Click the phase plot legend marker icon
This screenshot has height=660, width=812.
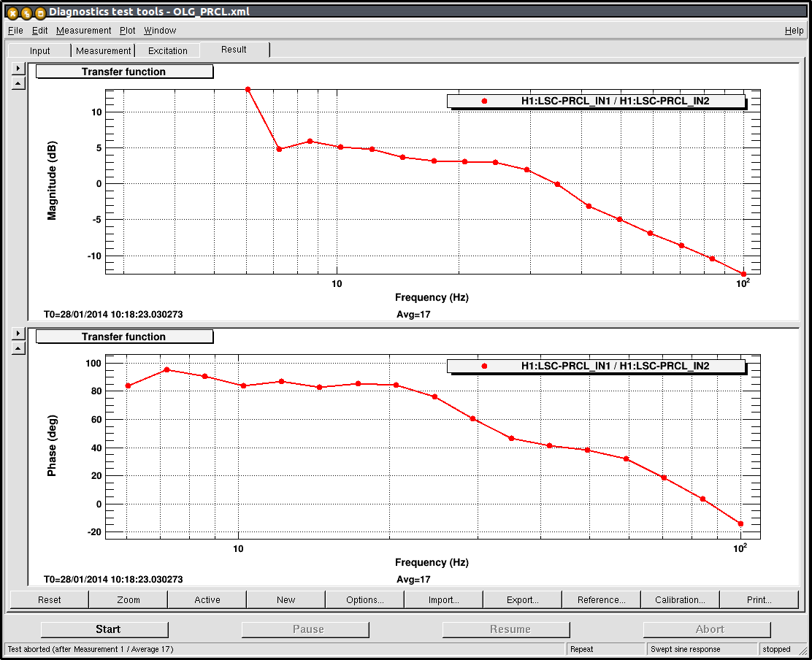coord(484,366)
